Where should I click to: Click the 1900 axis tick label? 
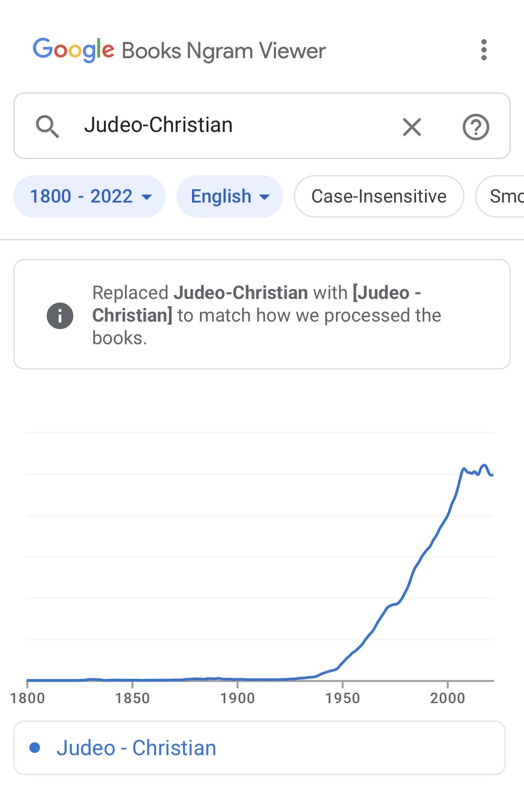click(x=237, y=698)
